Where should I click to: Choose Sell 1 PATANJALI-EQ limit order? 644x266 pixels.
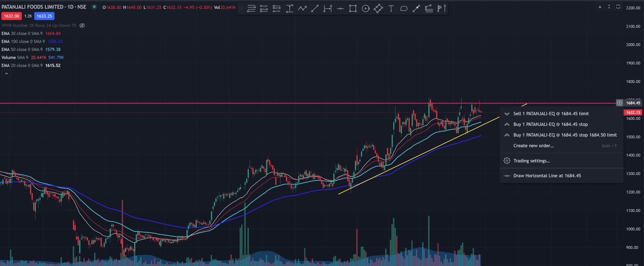551,114
